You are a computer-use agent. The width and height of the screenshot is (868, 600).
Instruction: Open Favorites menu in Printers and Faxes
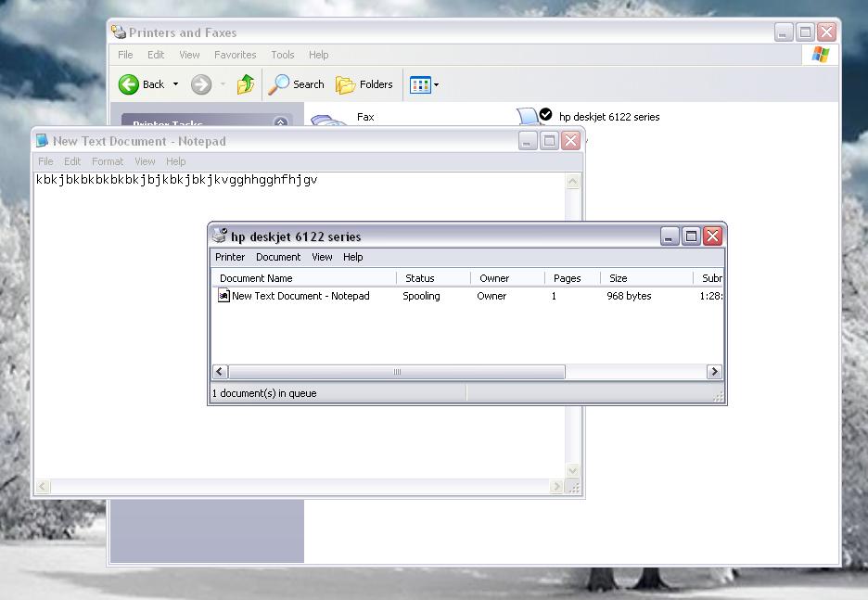click(236, 55)
